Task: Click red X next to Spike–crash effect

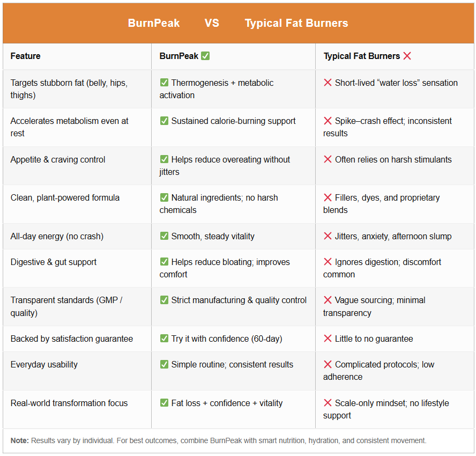Action: click(328, 121)
